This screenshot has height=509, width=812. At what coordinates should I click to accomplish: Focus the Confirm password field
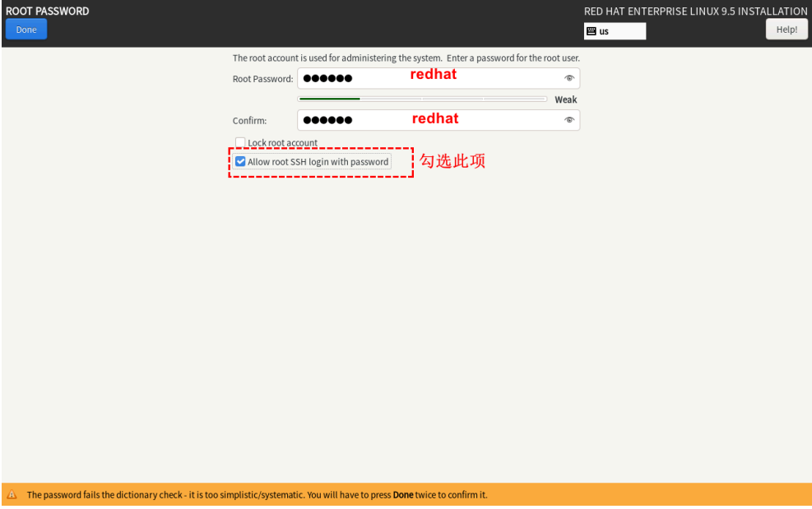point(438,120)
